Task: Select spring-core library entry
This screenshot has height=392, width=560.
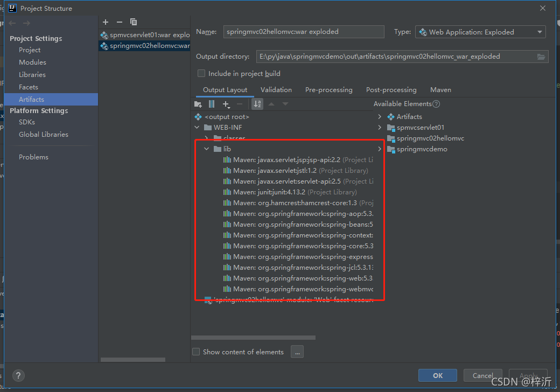Action: (x=298, y=246)
